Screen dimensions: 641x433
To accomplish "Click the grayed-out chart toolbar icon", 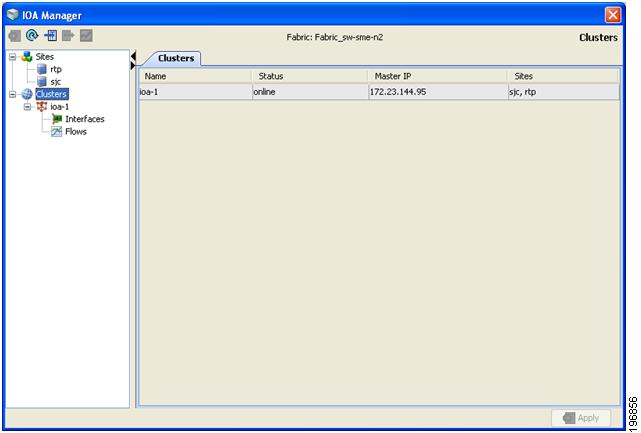I will (86, 36).
